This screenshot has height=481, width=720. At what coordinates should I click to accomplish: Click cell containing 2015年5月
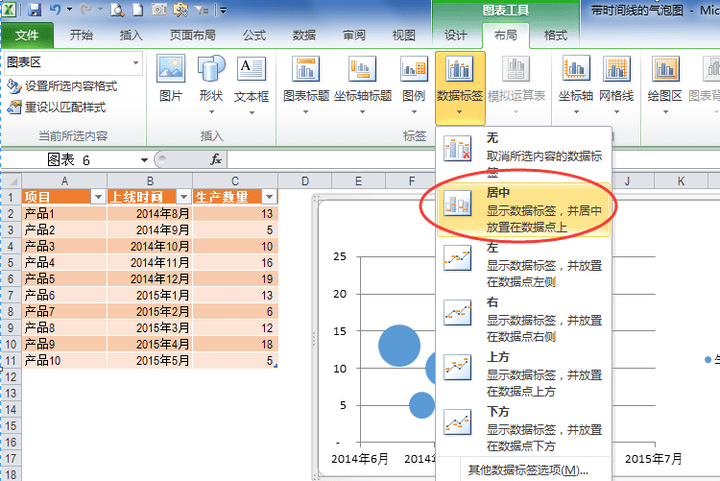pyautogui.click(x=150, y=361)
